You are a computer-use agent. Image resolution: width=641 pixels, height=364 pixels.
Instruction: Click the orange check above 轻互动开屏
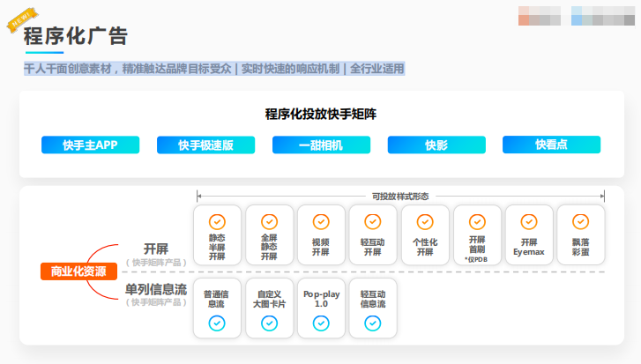(373, 222)
